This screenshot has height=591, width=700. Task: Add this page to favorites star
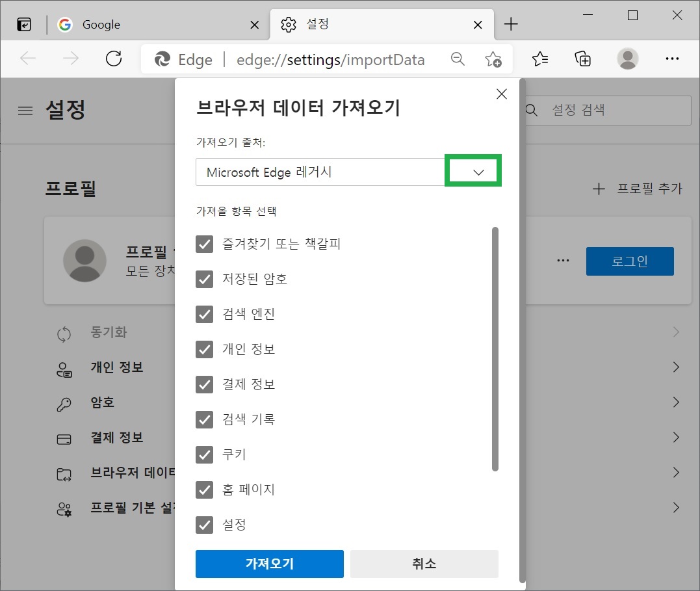[x=493, y=59]
